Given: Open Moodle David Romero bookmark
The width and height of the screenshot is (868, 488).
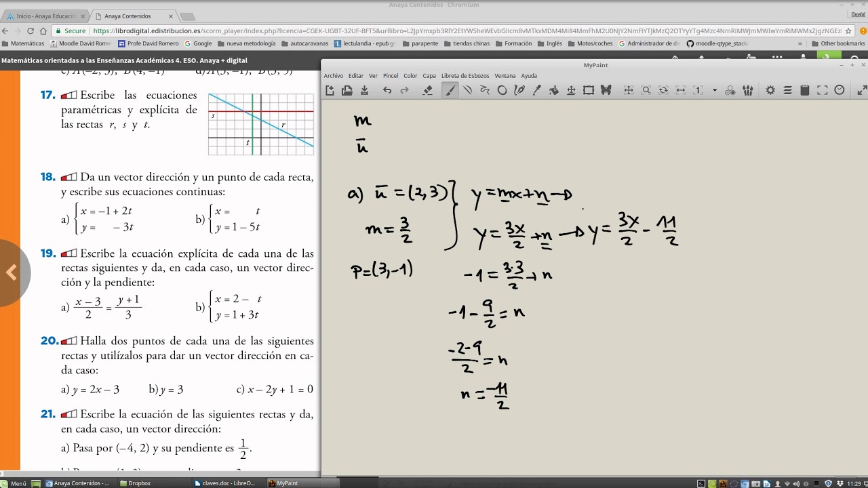Looking at the screenshot, I should 81,43.
